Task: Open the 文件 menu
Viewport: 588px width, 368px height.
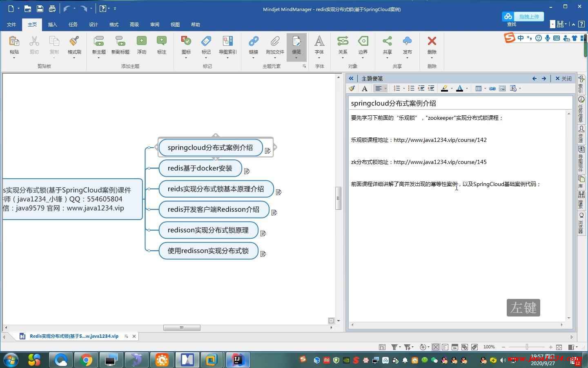Action: pos(11,25)
